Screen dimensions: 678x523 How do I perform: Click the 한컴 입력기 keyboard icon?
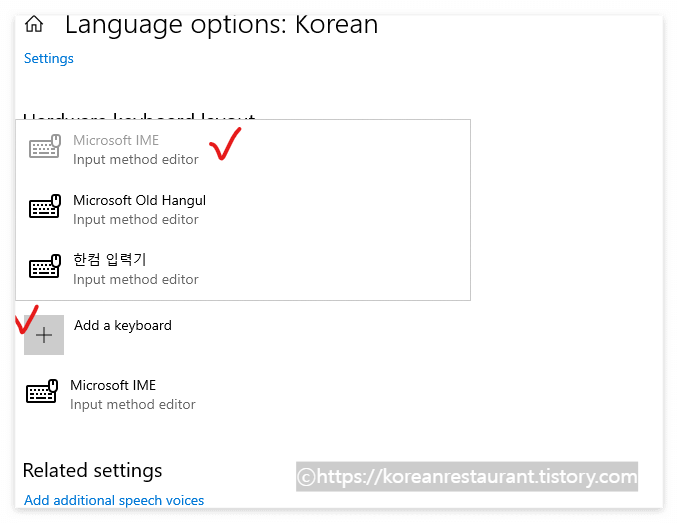pyautogui.click(x=45, y=266)
